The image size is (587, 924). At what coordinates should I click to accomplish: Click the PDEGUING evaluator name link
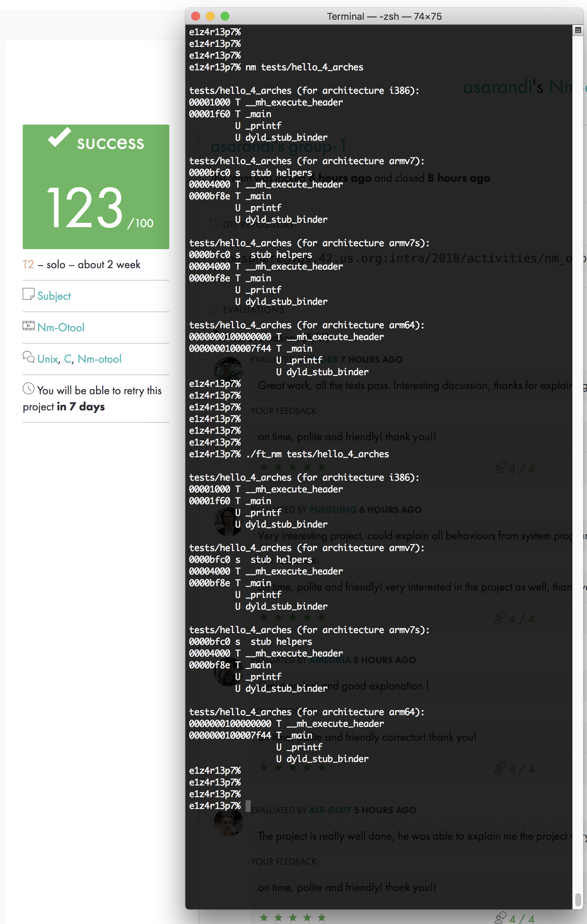click(333, 510)
